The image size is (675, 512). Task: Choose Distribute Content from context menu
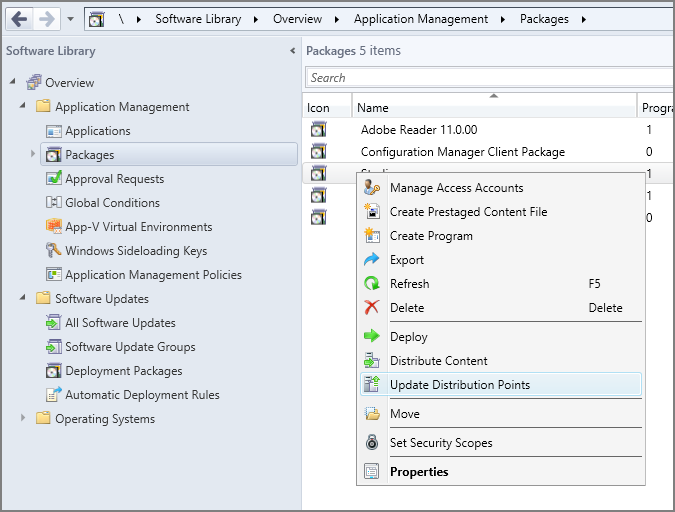(438, 361)
